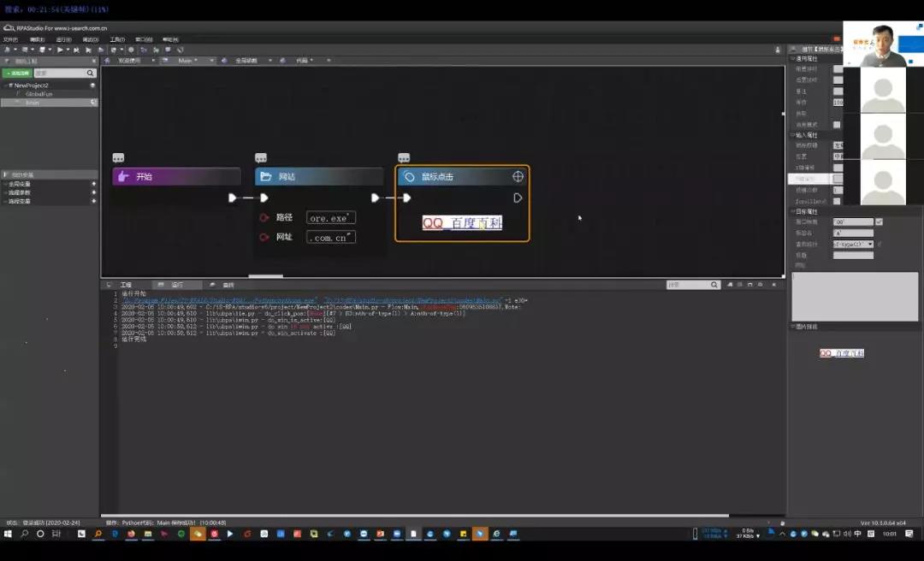Toggle the Scroll checkbox in input properties
This screenshot has height=561, width=924.
click(837, 201)
